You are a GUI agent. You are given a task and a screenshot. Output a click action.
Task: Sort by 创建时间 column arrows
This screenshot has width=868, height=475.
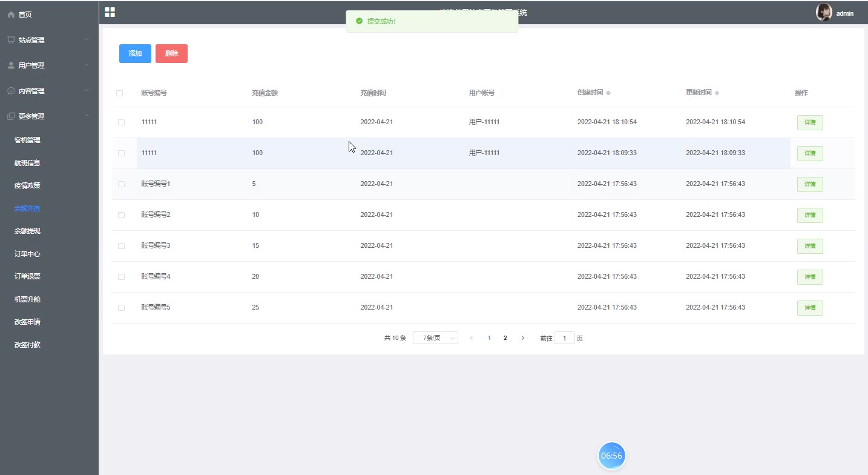click(608, 93)
